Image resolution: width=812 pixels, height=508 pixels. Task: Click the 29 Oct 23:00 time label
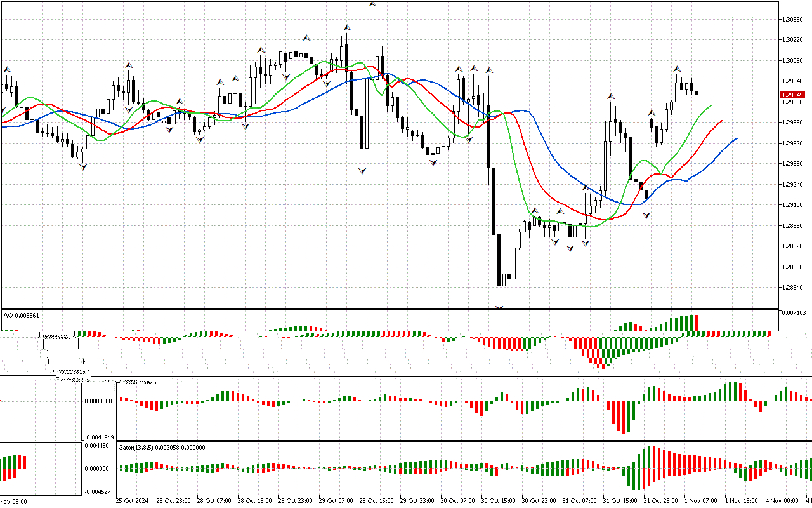pos(417,501)
